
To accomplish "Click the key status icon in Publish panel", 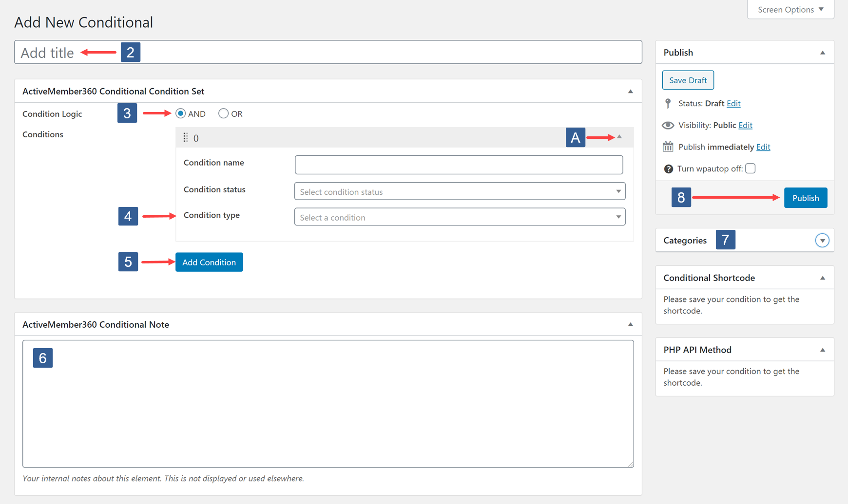I will click(x=668, y=103).
